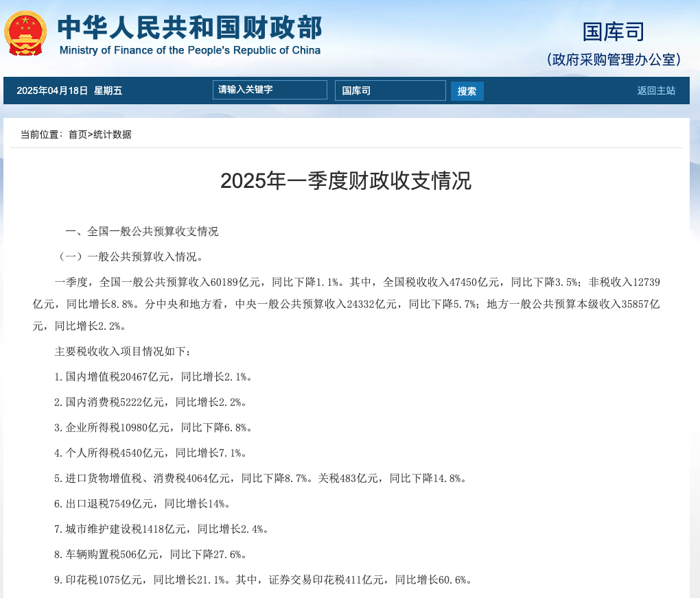Screen dimensions: 700x598
Task: Click the large 国库司 header title
Action: pyautogui.click(x=613, y=31)
